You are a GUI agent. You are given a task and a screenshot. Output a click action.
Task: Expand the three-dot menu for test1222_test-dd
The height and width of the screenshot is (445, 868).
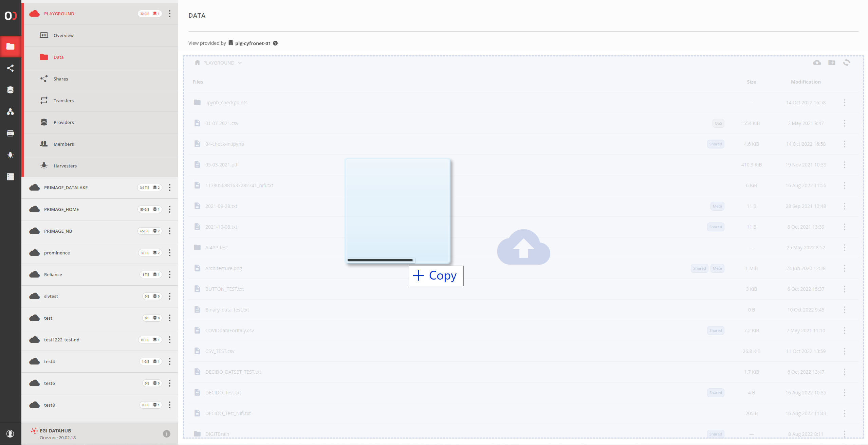(169, 339)
